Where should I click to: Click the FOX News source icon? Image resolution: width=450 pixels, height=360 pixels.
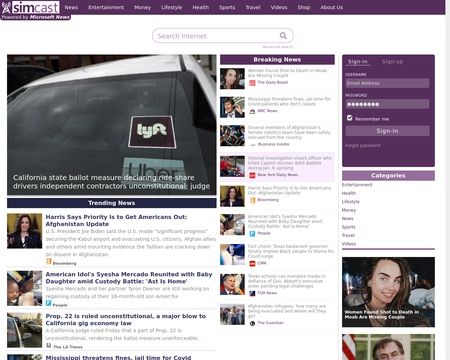[x=252, y=293]
